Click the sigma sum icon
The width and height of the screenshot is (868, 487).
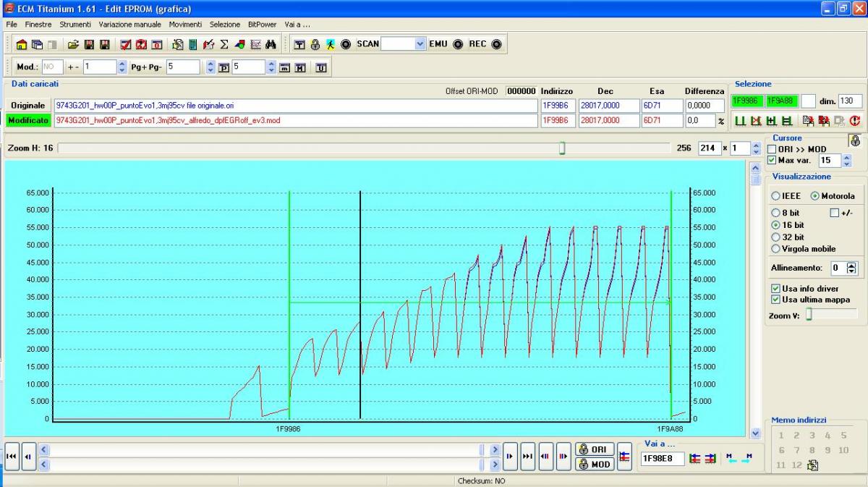(224, 45)
